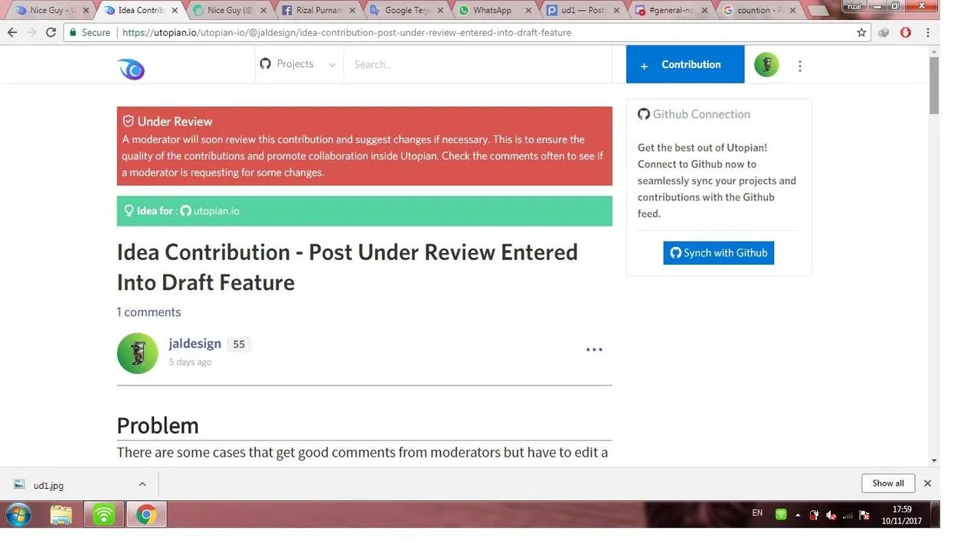The height and width of the screenshot is (550, 980).
Task: Open the user avatar in the header
Action: point(766,65)
